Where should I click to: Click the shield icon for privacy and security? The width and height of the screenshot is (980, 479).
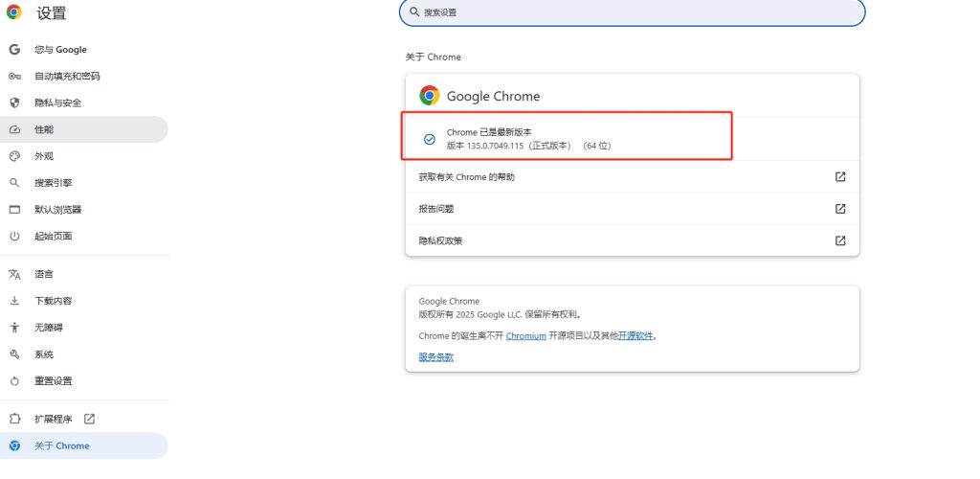coord(14,103)
